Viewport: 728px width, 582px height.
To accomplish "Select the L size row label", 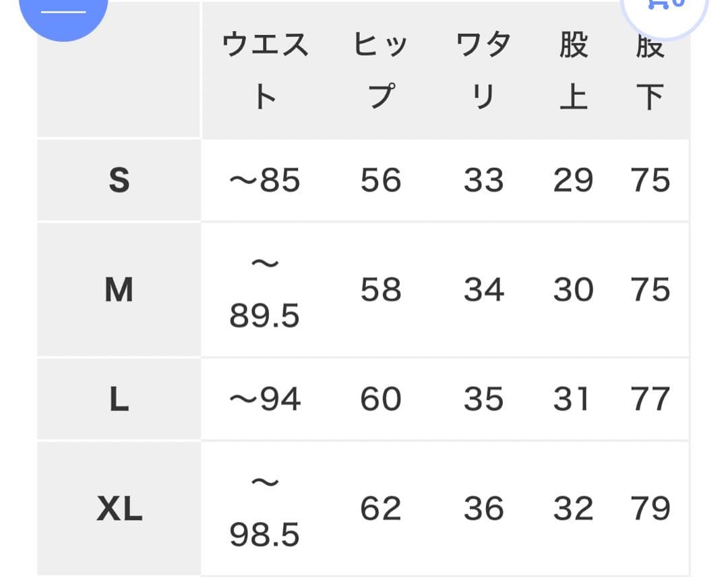I will [118, 399].
